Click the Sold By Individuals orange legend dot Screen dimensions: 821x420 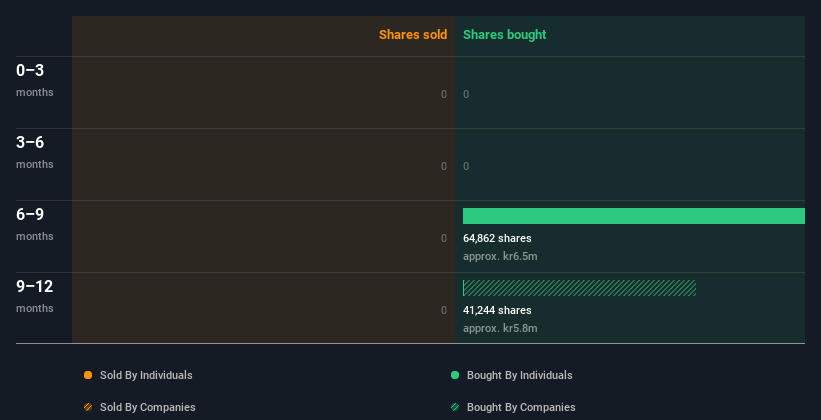[88, 375]
